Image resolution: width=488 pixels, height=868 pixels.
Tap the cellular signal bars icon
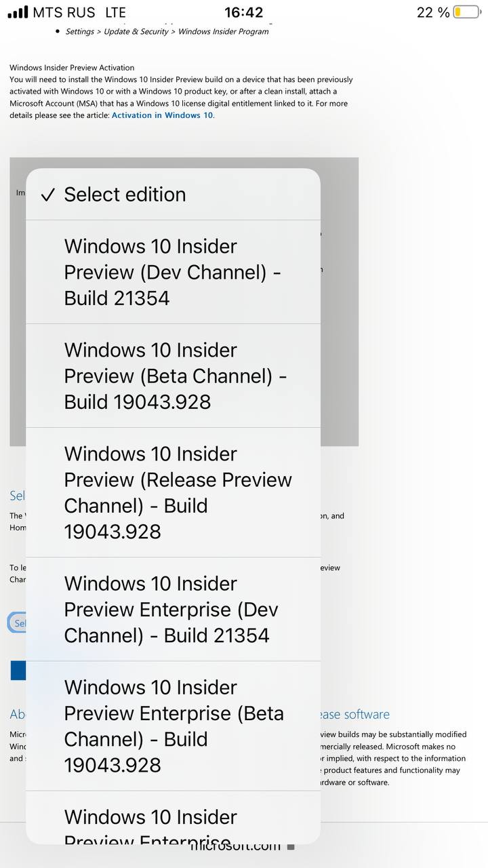18,12
